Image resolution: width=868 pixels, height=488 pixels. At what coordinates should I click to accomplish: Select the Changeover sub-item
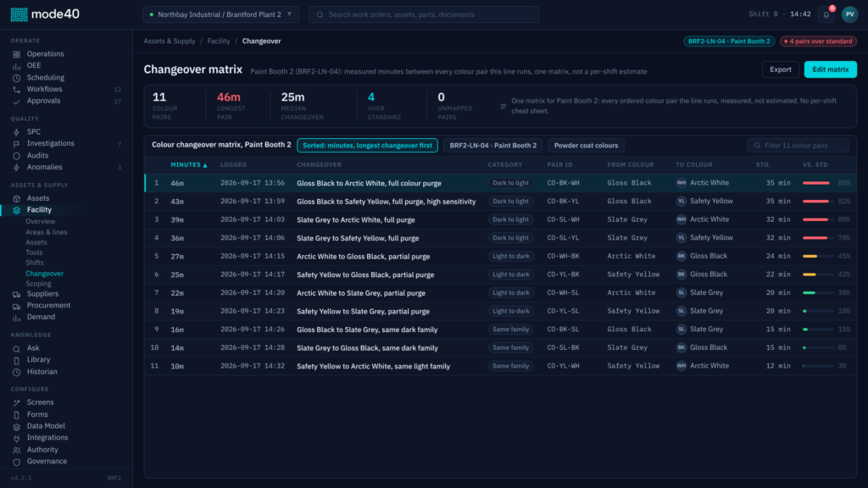tap(44, 274)
